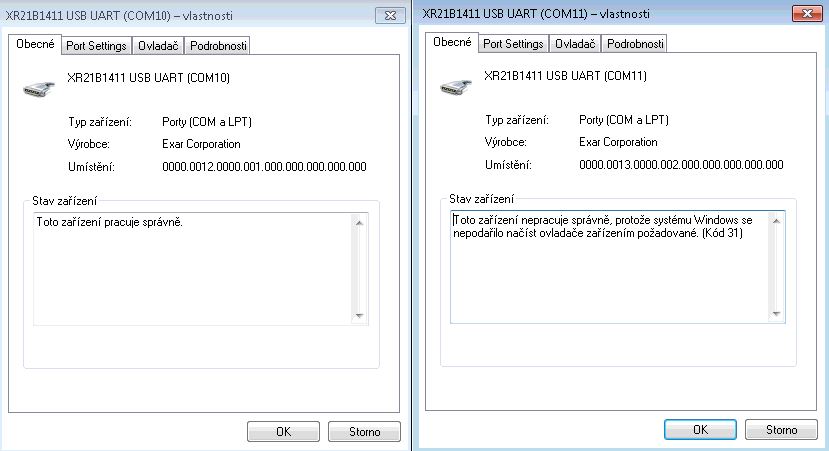Click 'Umístění:' label in COM11 window

pyautogui.click(x=508, y=165)
